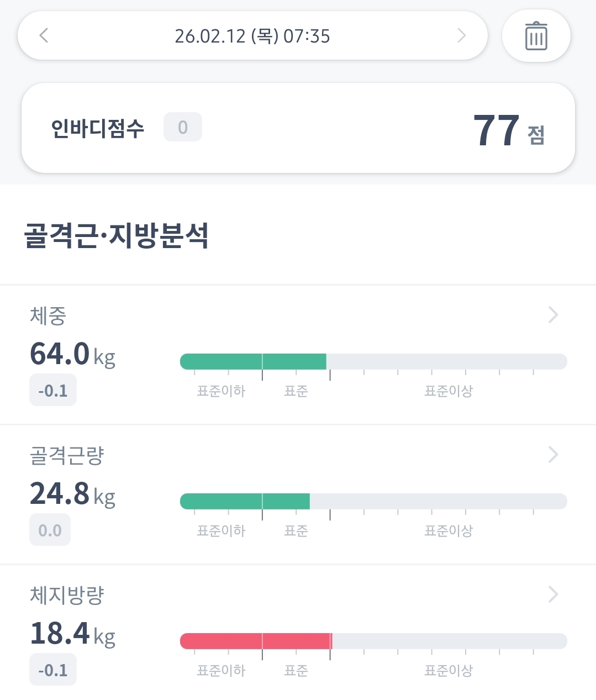
Task: Tap the 24.8 kg skeletal muscle value
Action: pyautogui.click(x=72, y=494)
